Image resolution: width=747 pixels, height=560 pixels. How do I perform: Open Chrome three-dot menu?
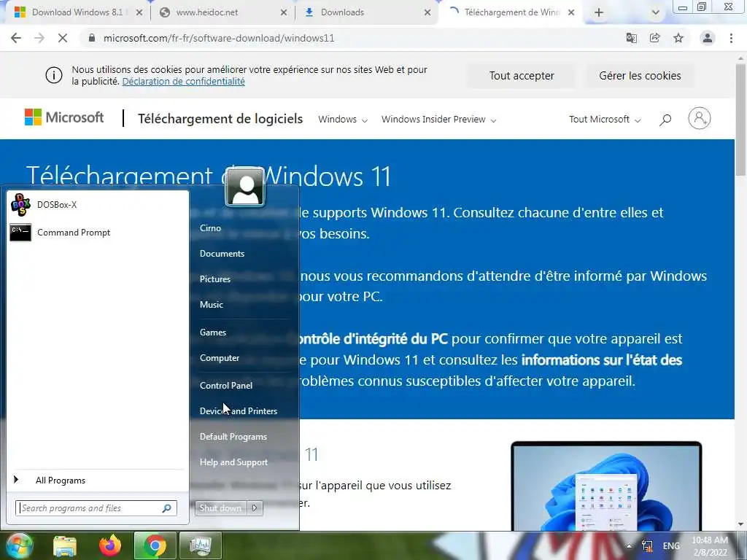point(731,38)
